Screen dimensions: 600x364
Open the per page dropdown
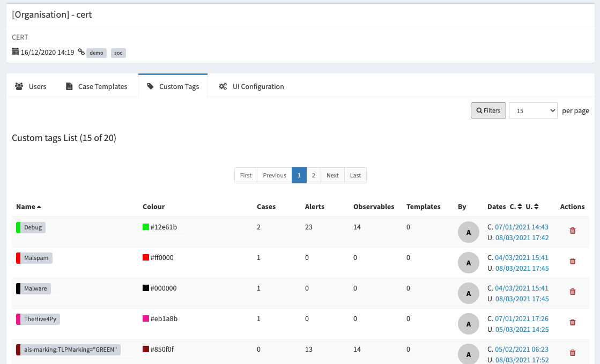pos(533,110)
